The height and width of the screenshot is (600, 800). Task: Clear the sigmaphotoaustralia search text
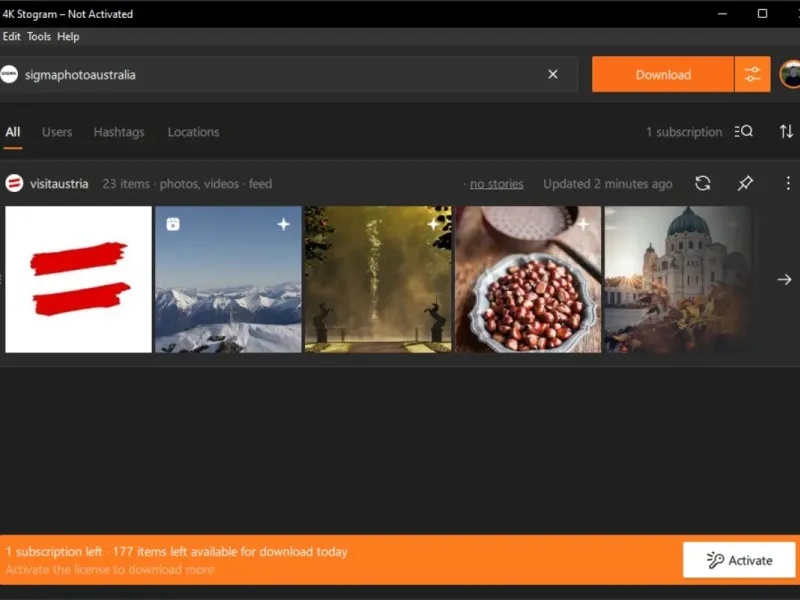coord(553,74)
